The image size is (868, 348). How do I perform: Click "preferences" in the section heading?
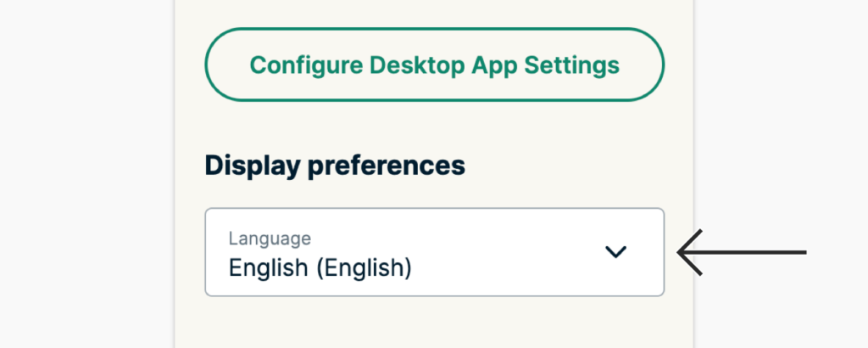(387, 165)
